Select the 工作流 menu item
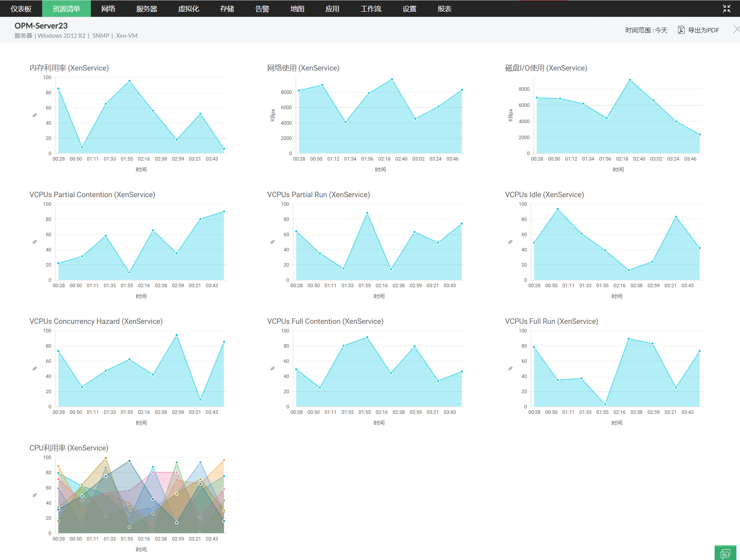 tap(371, 9)
